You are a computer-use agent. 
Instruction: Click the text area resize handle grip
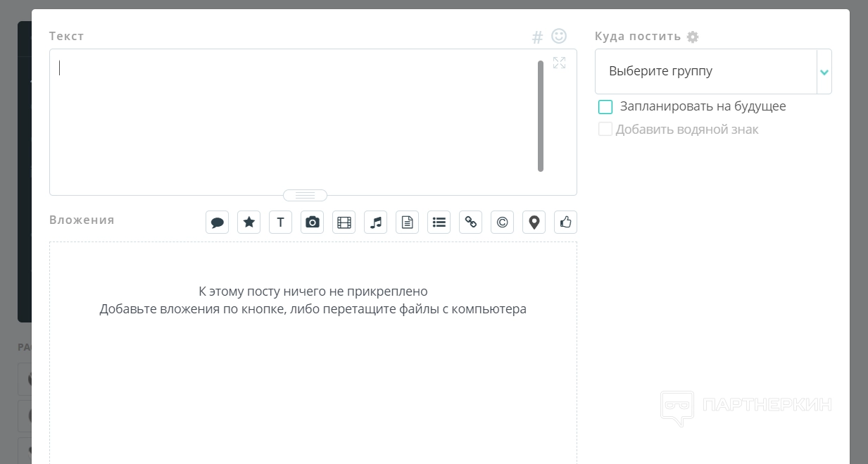[305, 195]
